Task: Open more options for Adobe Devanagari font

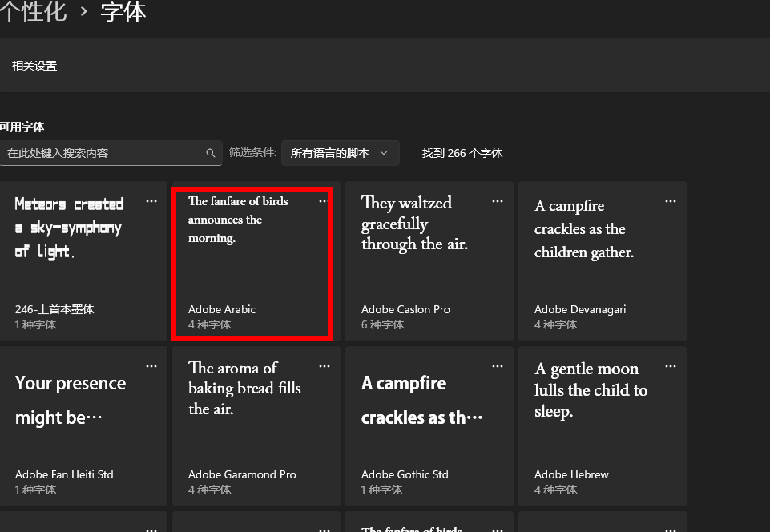Action: [x=671, y=201]
